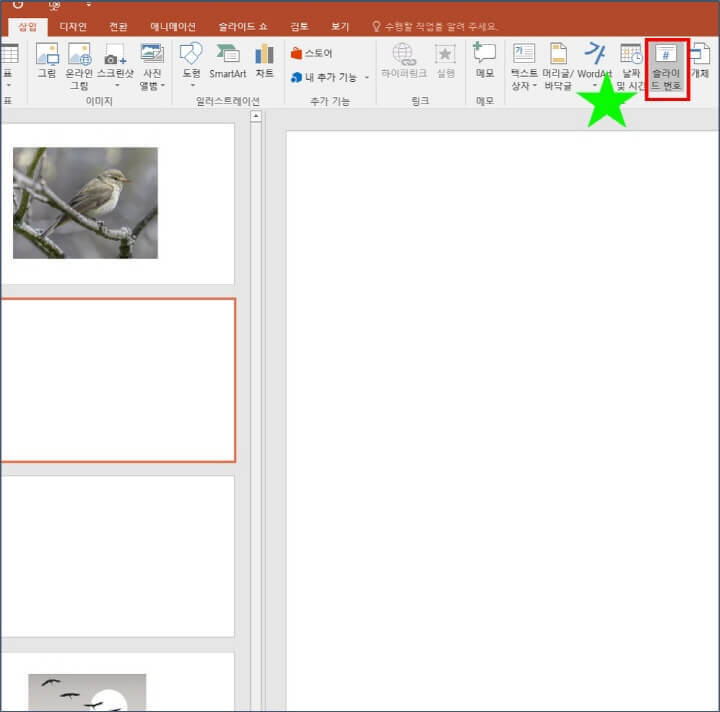
Task: Insert a 차트 chart
Action: click(x=264, y=61)
